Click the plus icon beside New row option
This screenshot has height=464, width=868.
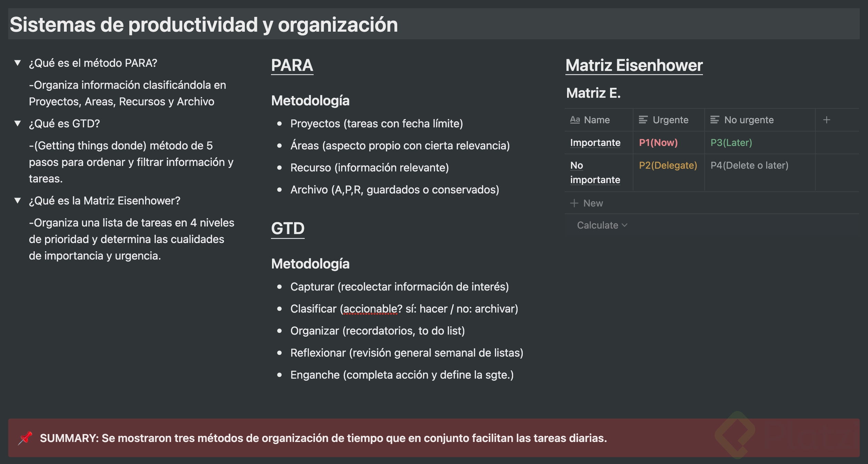[x=574, y=203]
